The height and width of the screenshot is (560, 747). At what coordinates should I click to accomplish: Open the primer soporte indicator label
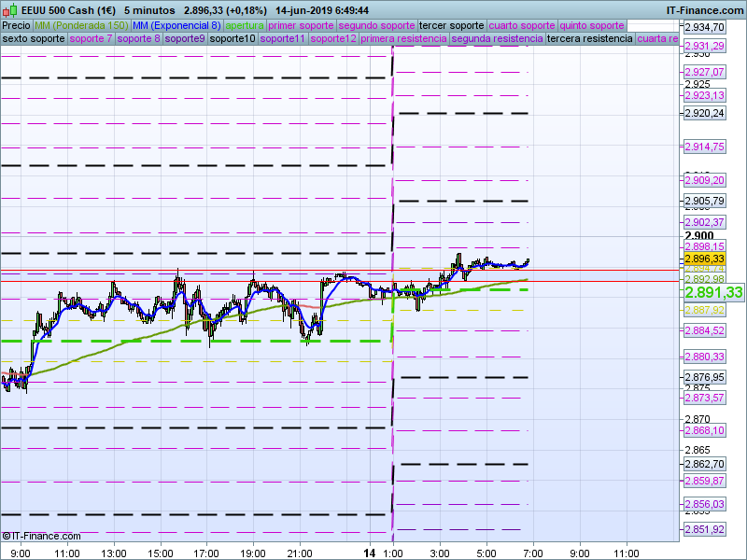pyautogui.click(x=301, y=25)
